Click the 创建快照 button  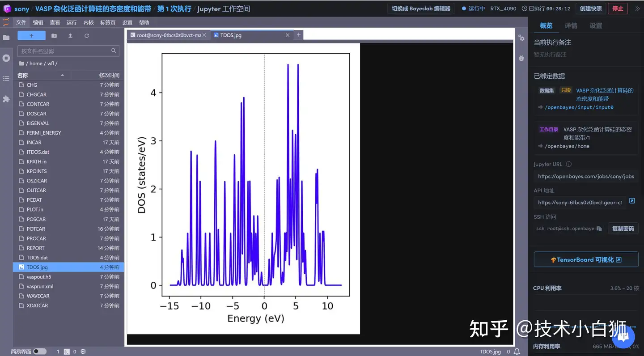click(591, 8)
